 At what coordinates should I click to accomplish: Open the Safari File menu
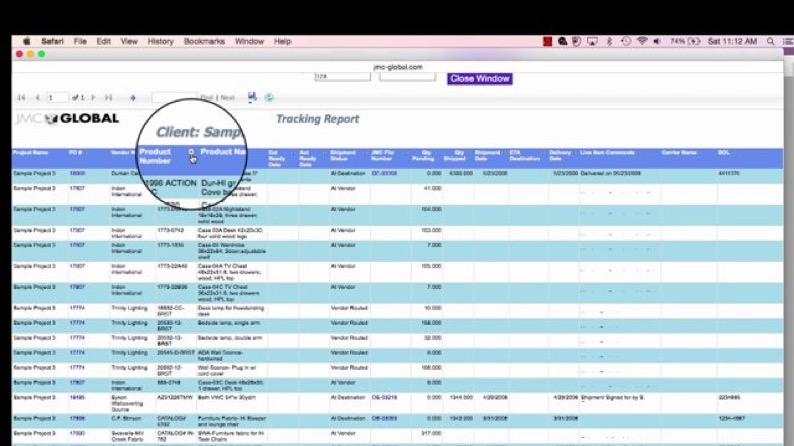click(x=80, y=42)
